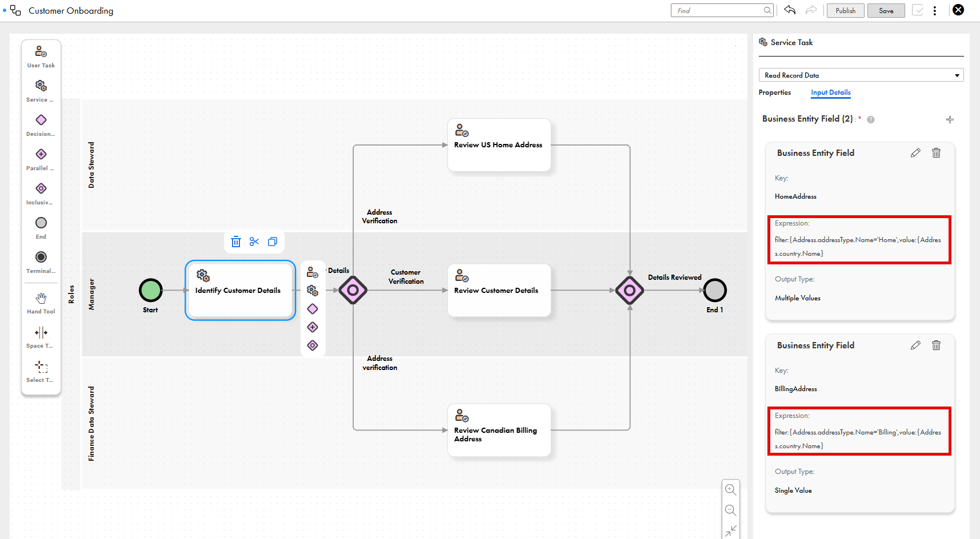This screenshot has height=539, width=980.
Task: Click the HomeAddress key value
Action: click(x=795, y=196)
